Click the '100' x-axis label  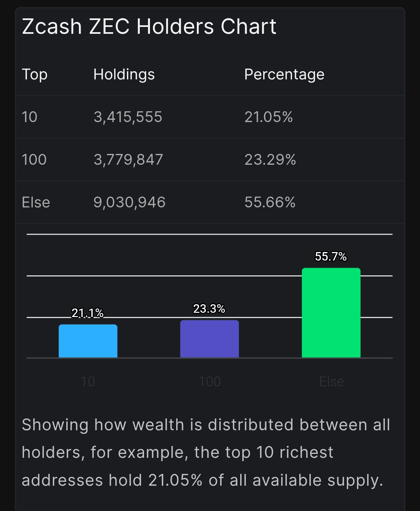(x=210, y=382)
